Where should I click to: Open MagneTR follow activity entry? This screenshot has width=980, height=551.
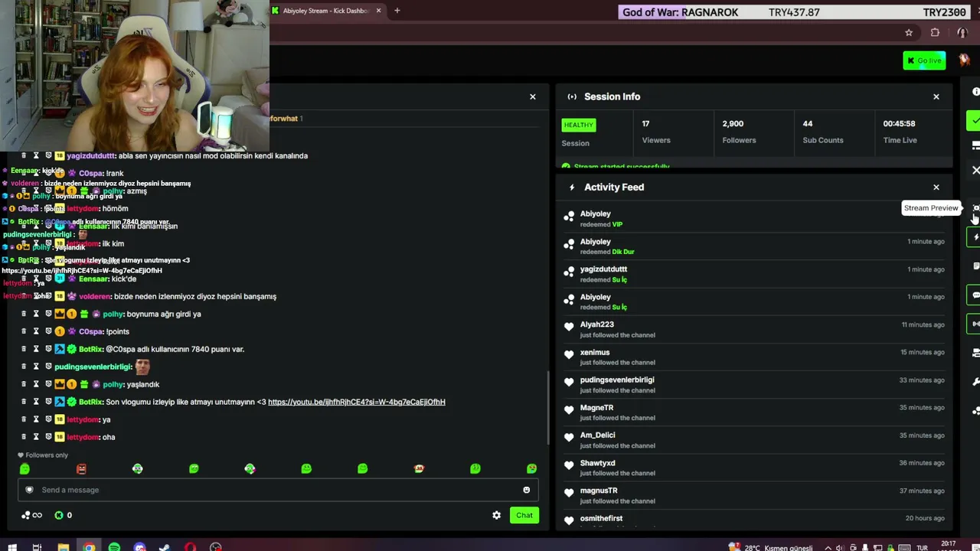(754, 412)
